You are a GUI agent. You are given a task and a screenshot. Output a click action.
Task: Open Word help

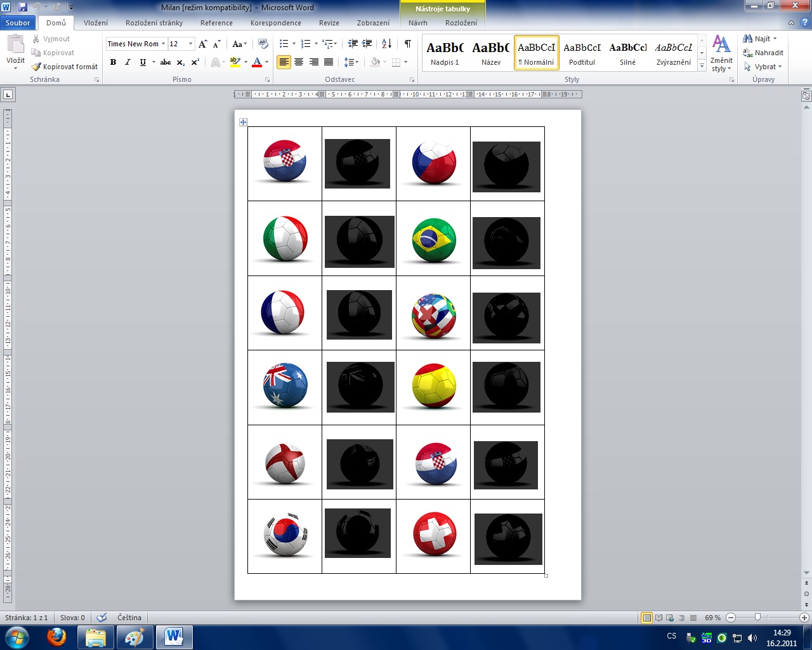point(804,23)
